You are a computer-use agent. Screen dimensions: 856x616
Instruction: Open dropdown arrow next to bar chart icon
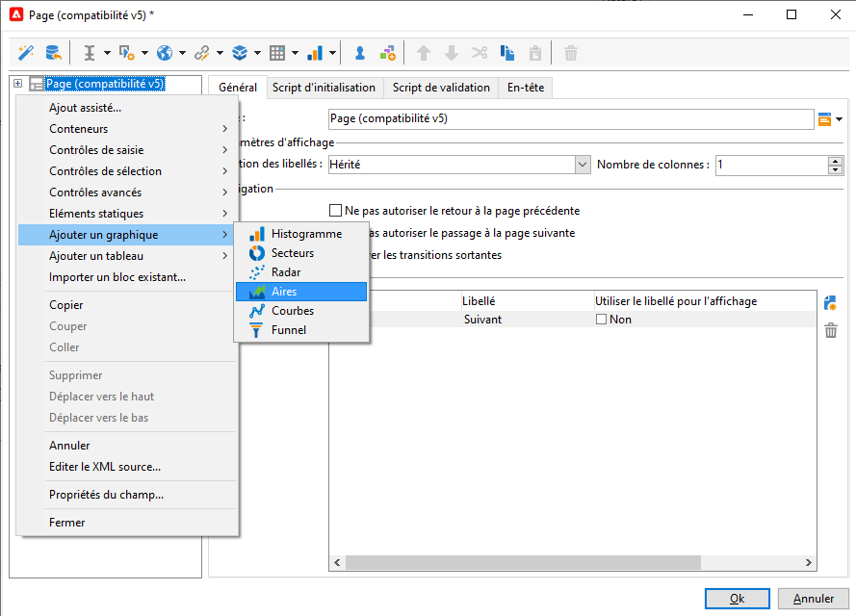[332, 53]
